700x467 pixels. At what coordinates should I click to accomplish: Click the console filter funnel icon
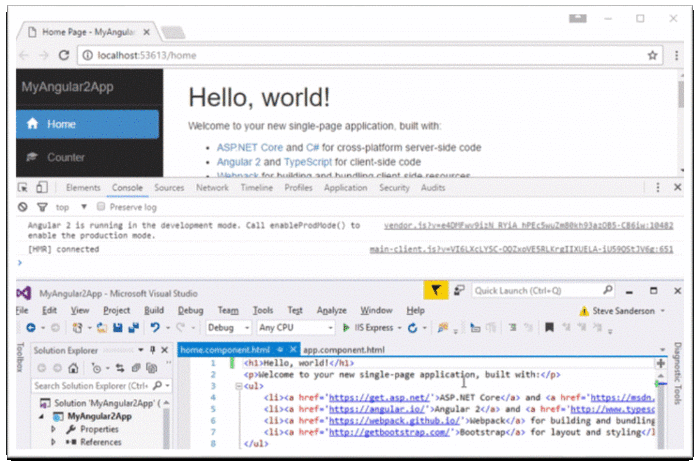[42, 207]
